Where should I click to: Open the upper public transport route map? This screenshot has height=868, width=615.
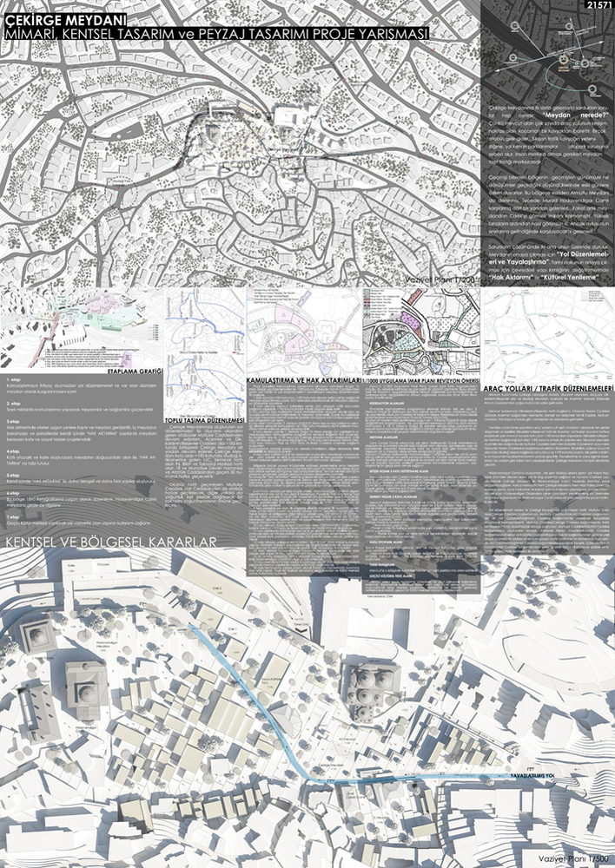(205, 320)
